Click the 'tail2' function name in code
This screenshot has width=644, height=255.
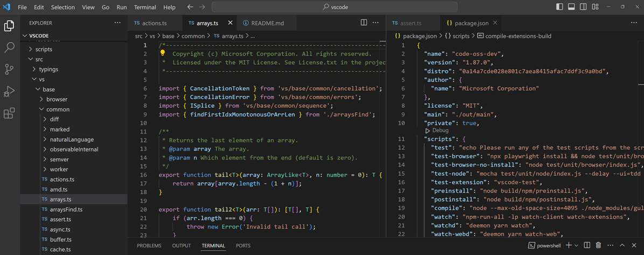223,209
